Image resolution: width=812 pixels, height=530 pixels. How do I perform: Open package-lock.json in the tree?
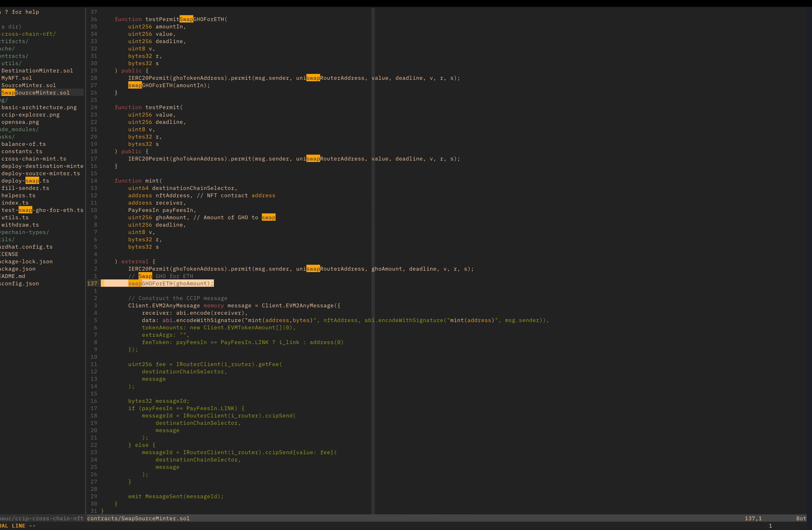(x=26, y=261)
